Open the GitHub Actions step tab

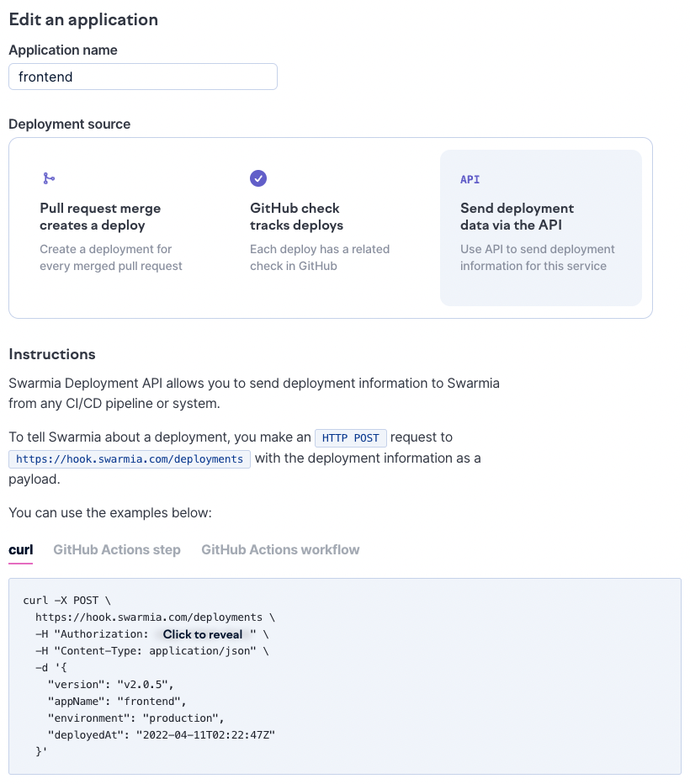[117, 550]
